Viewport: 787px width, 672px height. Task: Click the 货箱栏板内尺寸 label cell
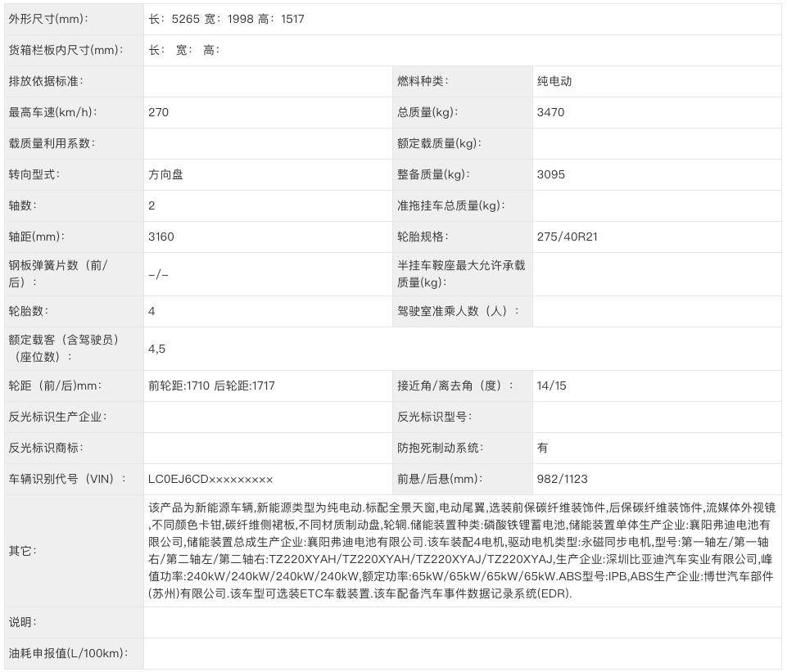[x=66, y=50]
